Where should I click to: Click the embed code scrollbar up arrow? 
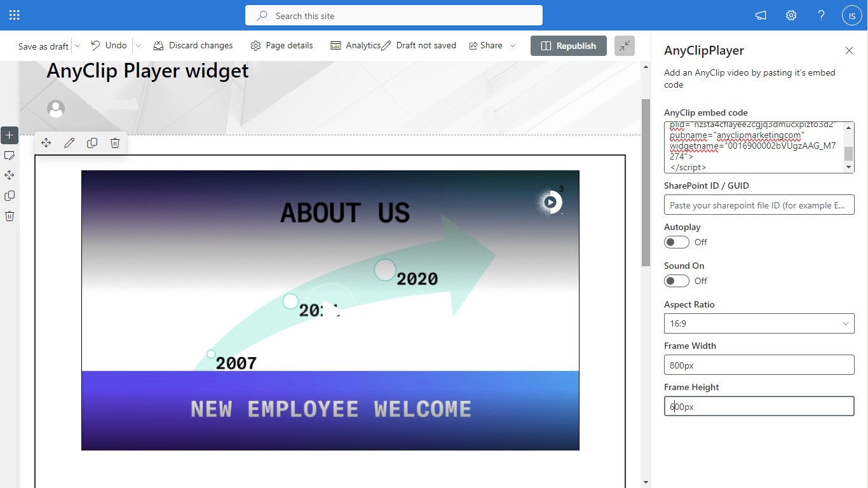pos(849,128)
